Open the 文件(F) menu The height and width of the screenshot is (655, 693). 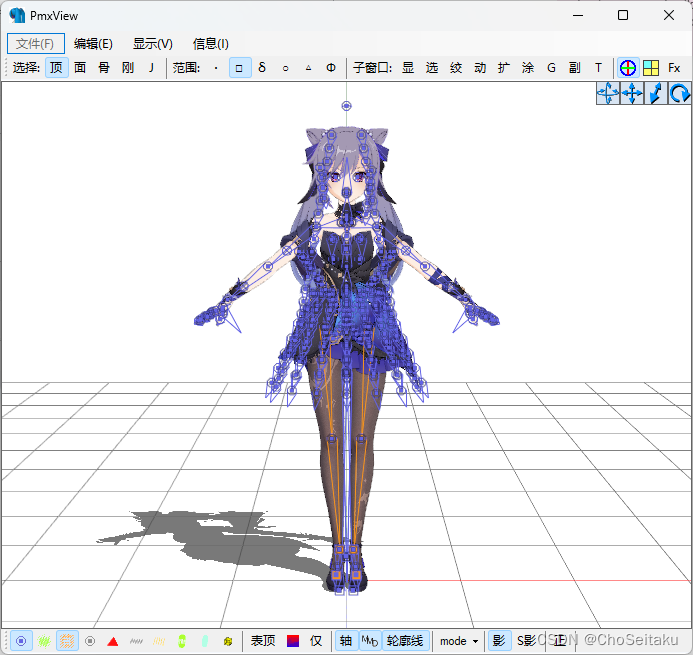tap(35, 43)
